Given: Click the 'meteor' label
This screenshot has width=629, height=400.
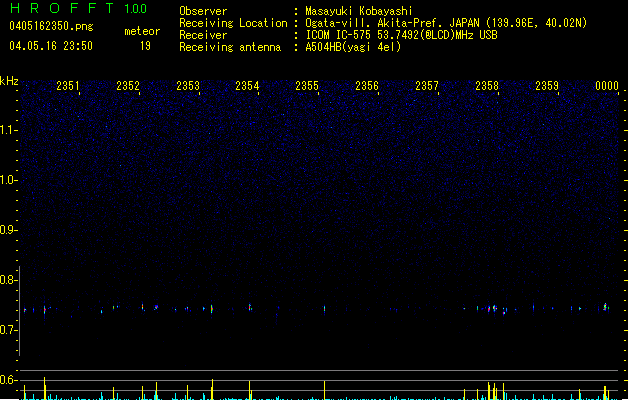Looking at the screenshot, I should click(142, 31).
